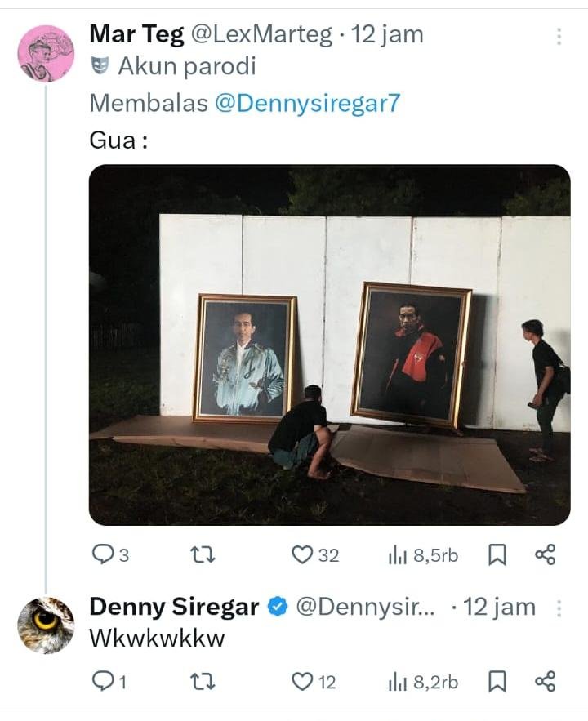Open the @Dennysiregar7 mention link
The width and height of the screenshot is (588, 721).
307,104
